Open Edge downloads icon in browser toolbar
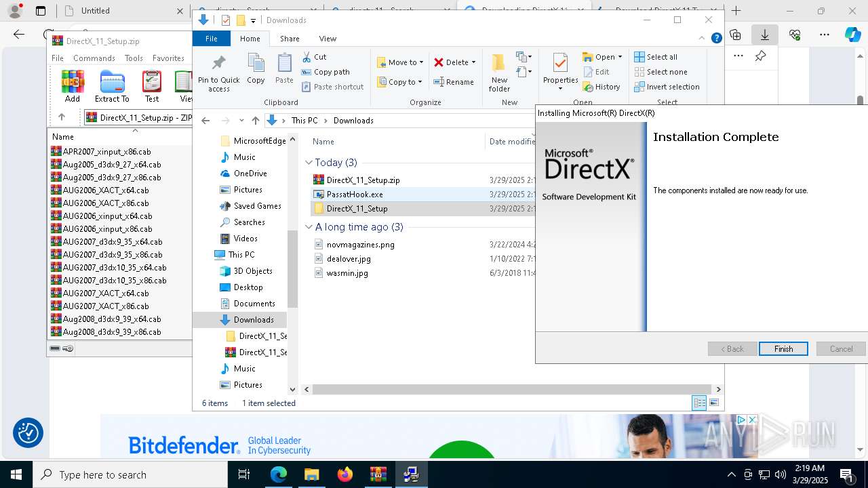The width and height of the screenshot is (868, 488). (764, 35)
